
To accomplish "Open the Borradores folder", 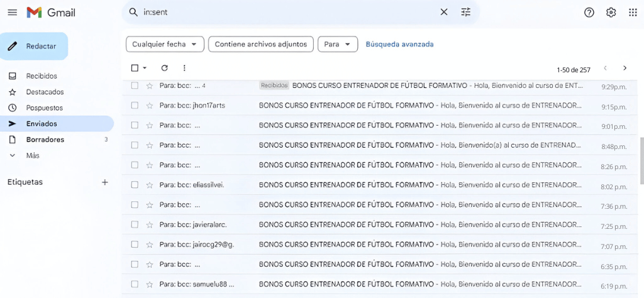I will pos(45,140).
